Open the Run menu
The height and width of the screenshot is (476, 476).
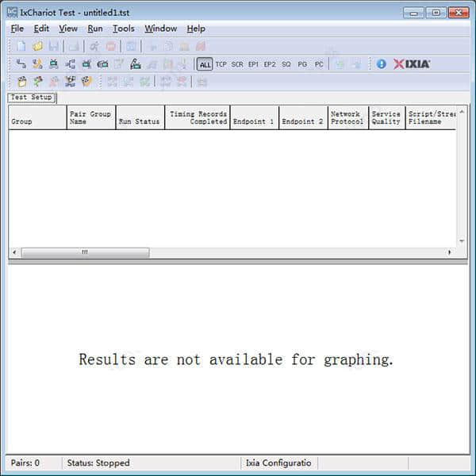95,29
